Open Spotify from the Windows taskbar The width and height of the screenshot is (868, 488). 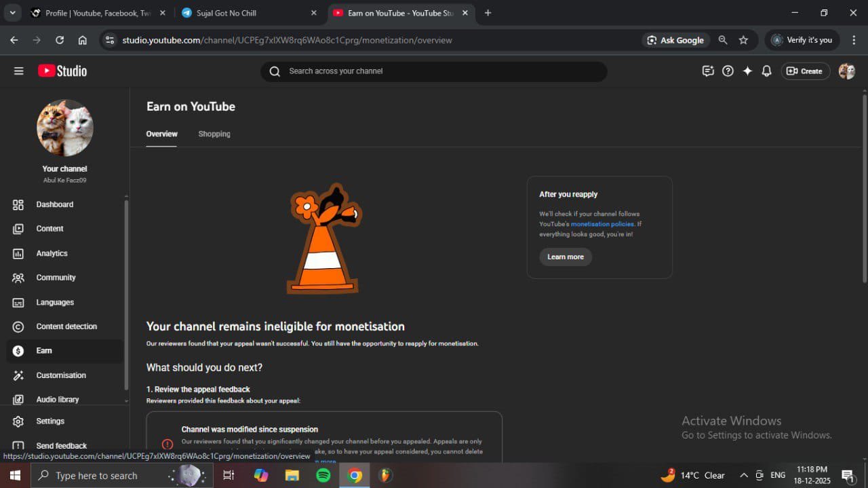tap(323, 475)
